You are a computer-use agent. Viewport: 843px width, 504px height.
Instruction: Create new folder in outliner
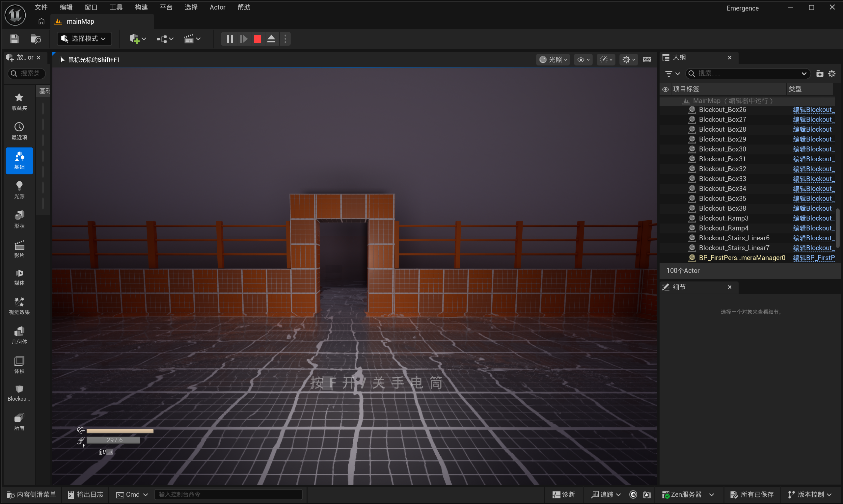820,73
